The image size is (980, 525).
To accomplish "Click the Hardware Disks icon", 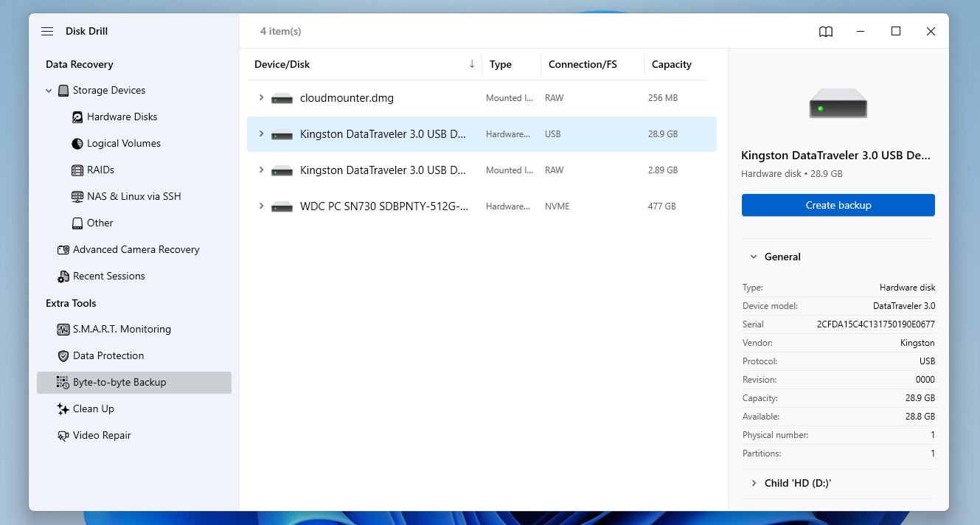I will click(x=77, y=117).
